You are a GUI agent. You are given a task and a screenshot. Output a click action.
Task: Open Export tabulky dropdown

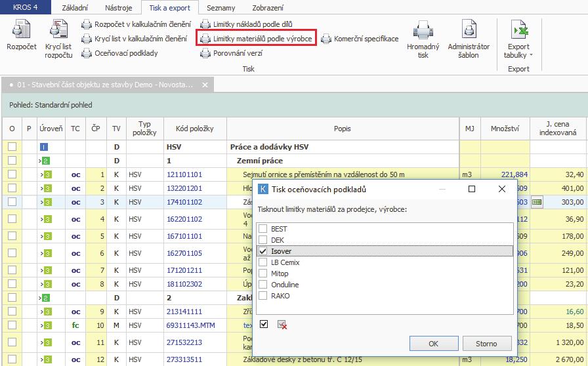pos(518,39)
